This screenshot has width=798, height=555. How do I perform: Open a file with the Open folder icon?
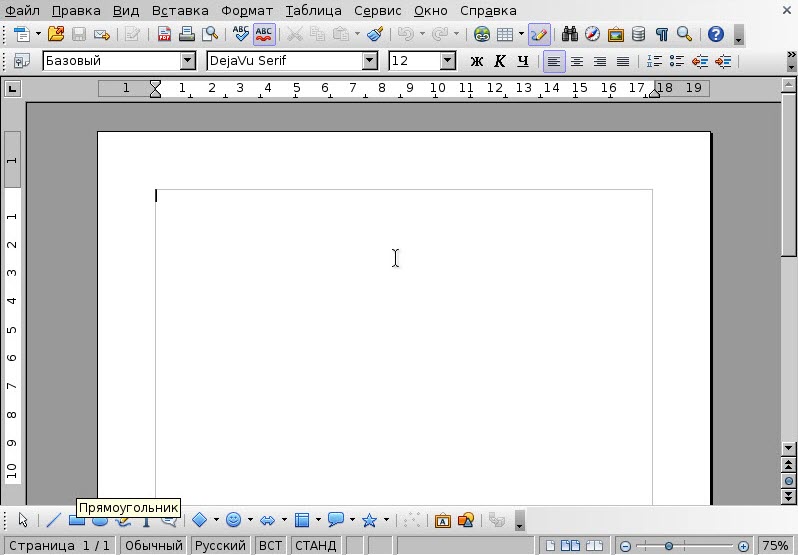point(56,35)
